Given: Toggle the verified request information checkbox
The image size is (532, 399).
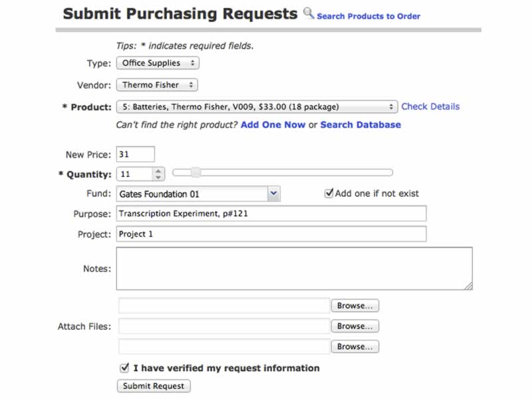Looking at the screenshot, I should tap(124, 368).
